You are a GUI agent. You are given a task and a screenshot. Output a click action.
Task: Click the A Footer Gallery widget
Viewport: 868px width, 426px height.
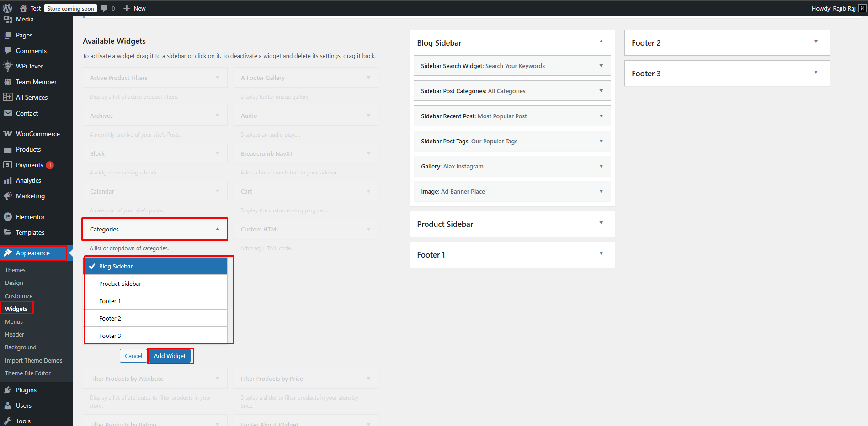(x=306, y=78)
